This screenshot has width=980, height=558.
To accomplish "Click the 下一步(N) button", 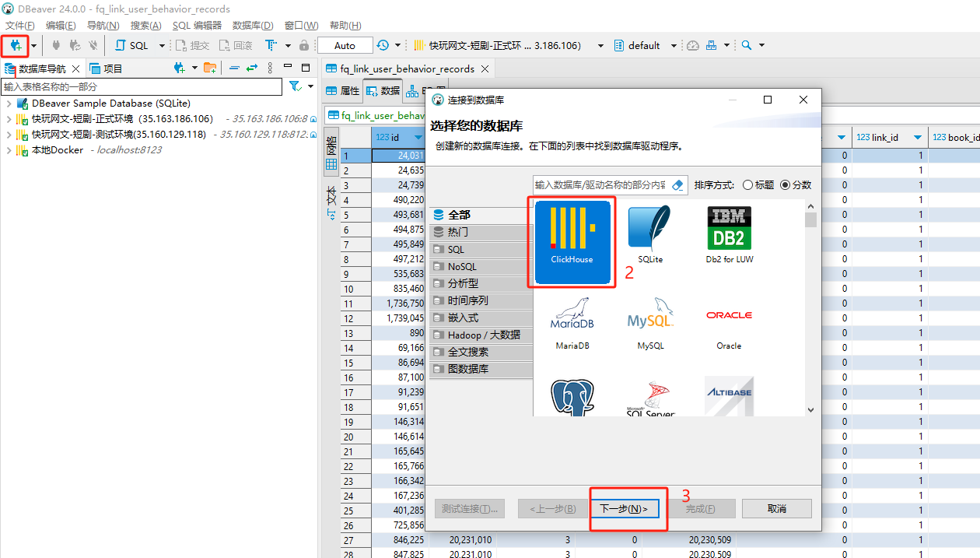I will coord(624,509).
